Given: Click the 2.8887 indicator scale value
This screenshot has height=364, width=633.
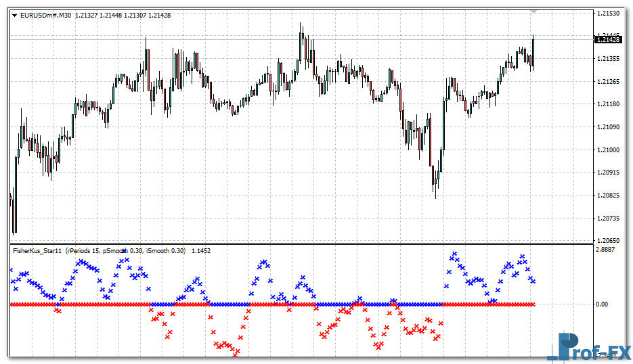Looking at the screenshot, I should (605, 250).
